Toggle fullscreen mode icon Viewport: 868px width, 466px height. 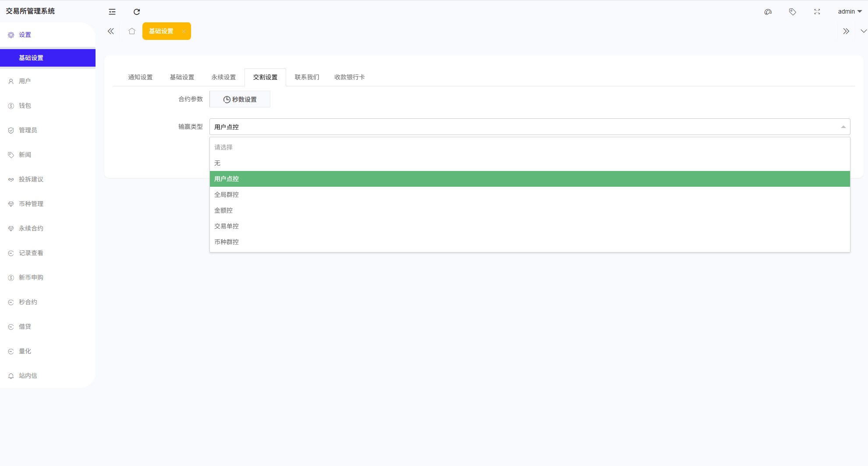coord(817,12)
